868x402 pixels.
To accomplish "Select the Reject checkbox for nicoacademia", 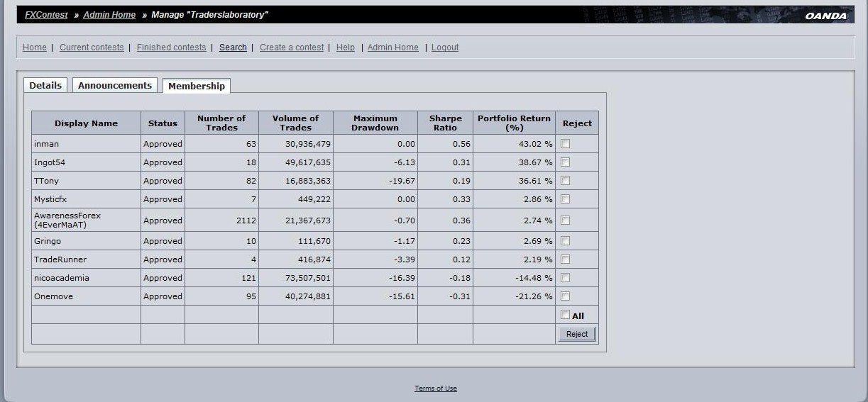I will pyautogui.click(x=565, y=278).
